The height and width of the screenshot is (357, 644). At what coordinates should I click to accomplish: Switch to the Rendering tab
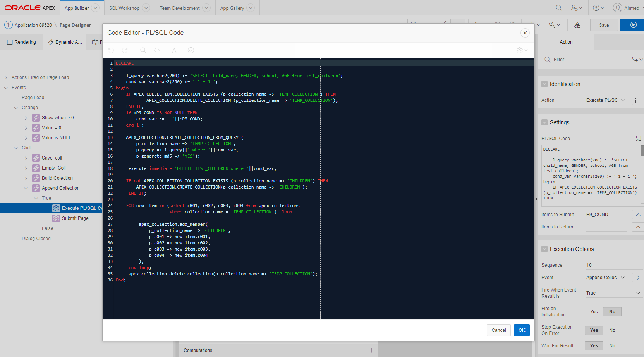click(x=21, y=42)
